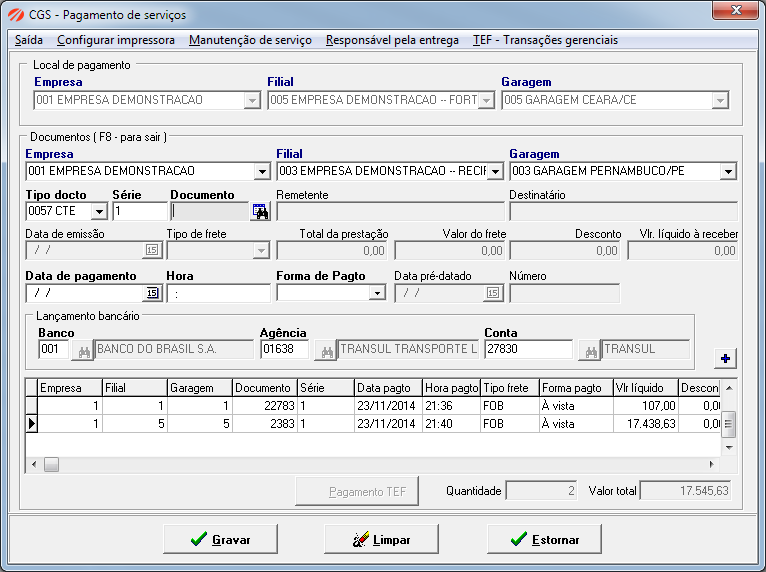766x572 pixels.
Task: Open Local de pagamento Empresa dropdown
Action: point(252,101)
